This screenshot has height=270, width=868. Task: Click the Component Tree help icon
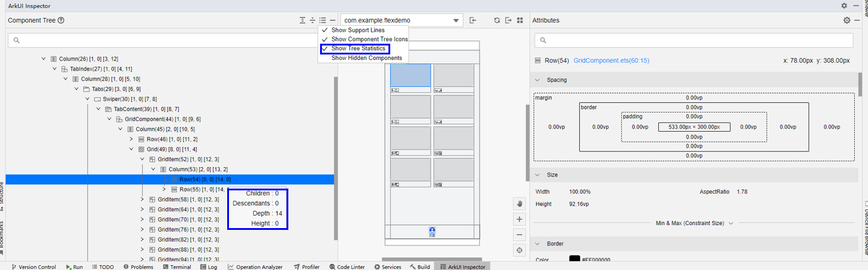click(x=61, y=20)
